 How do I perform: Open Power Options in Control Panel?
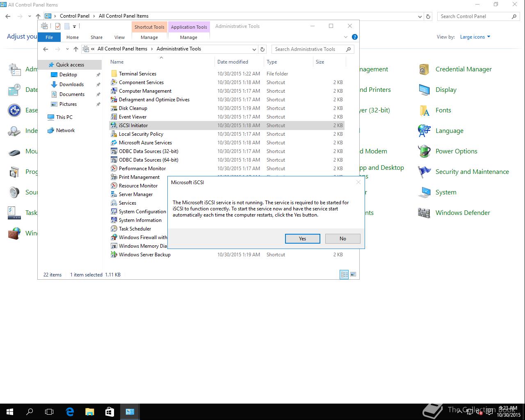457,151
